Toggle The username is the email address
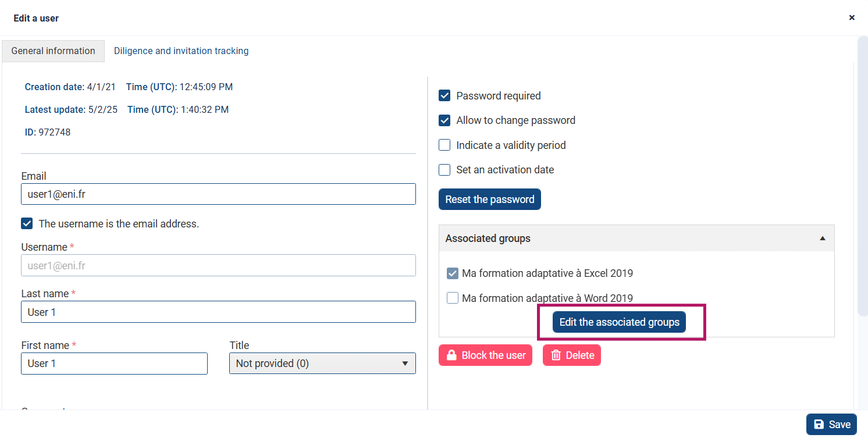The image size is (868, 438). coord(27,223)
